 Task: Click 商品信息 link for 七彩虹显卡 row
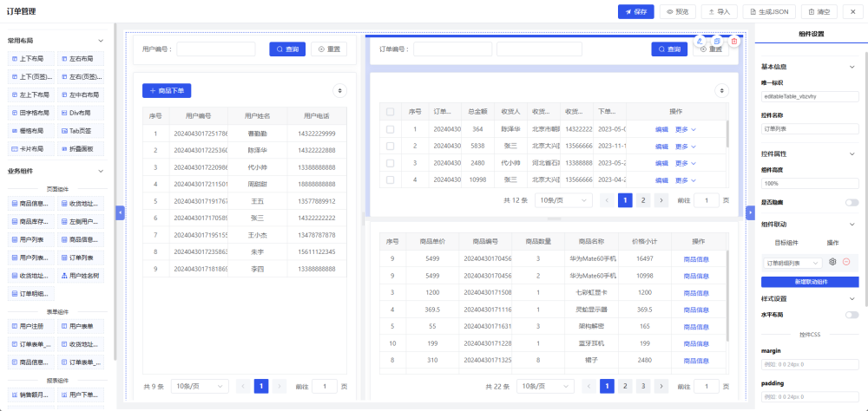point(696,292)
